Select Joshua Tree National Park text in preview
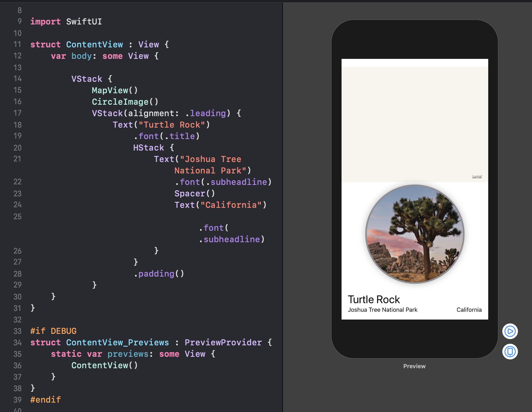Image resolution: width=532 pixels, height=412 pixels. [x=382, y=310]
